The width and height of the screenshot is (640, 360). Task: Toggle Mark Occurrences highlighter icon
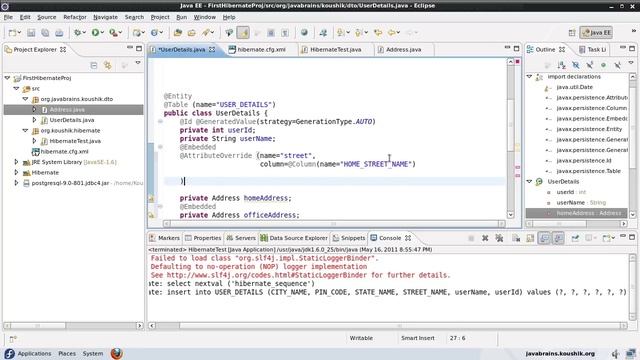coord(243,33)
